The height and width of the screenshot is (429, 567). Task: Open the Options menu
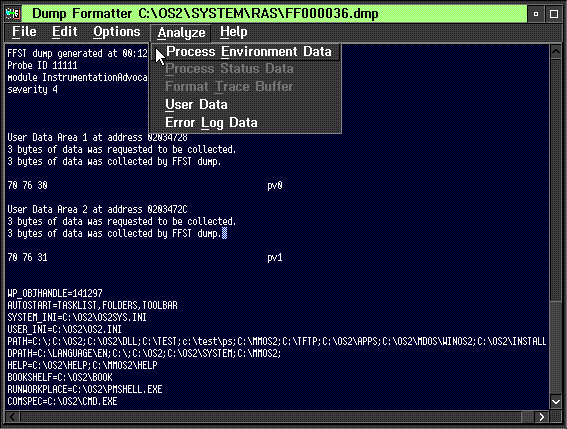pos(116,32)
